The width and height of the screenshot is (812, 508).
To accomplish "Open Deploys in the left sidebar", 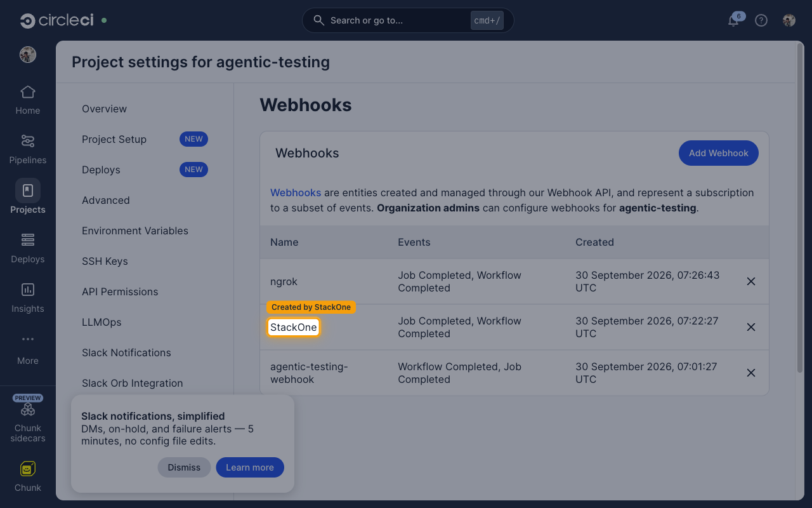I will [28, 249].
